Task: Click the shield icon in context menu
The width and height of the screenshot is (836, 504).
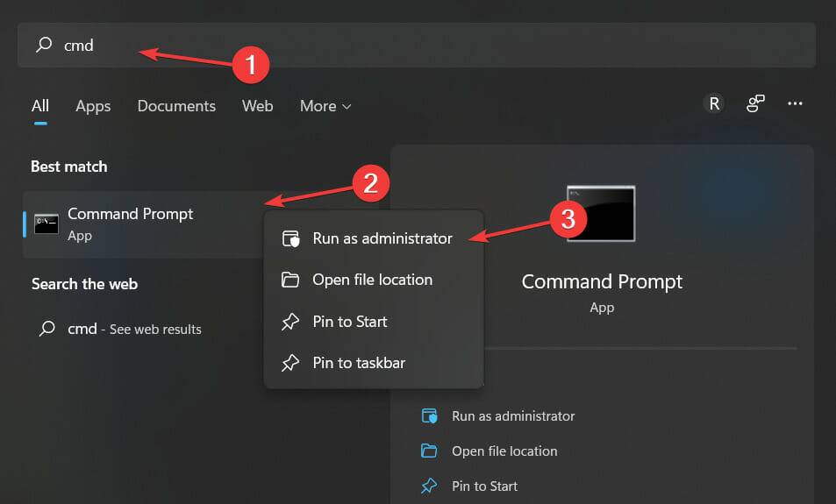Action: (x=290, y=238)
